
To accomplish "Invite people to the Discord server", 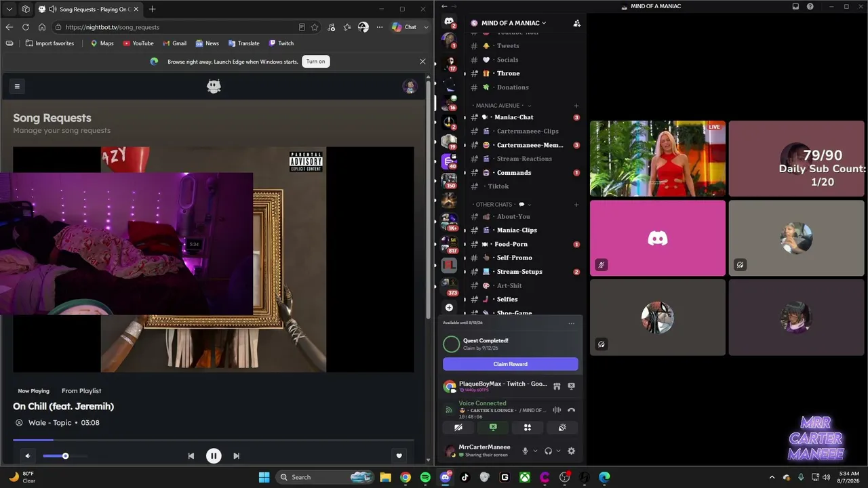I will pyautogui.click(x=576, y=23).
